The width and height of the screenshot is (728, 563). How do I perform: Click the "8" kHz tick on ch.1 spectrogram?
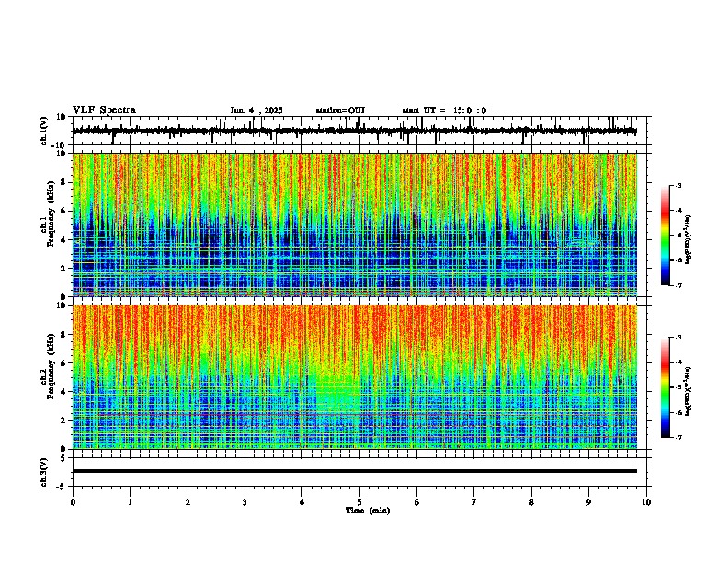click(63, 182)
